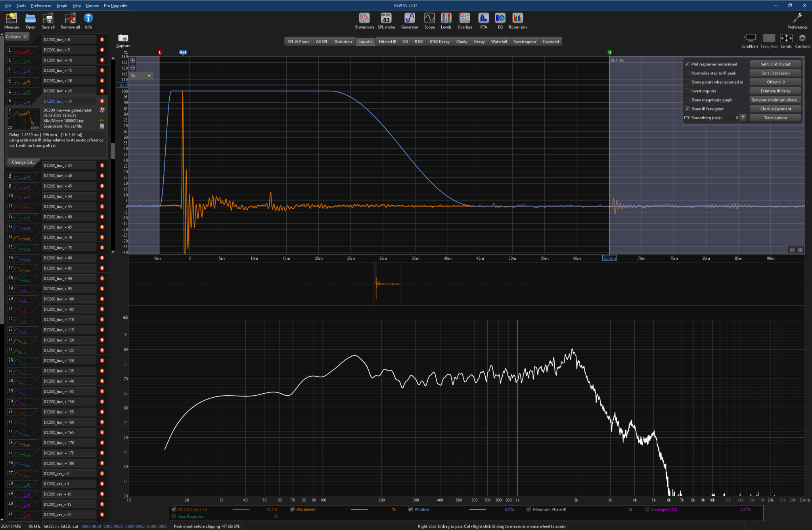
Task: Switch to Spectrogram tab
Action: point(525,42)
